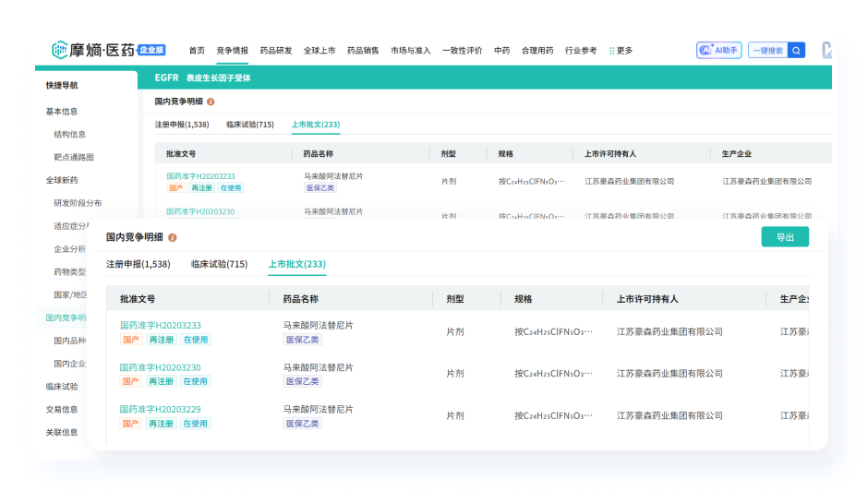Image resolution: width=868 pixels, height=491 pixels.
Task: Select front panel 上市批文(233) tab
Action: tap(296, 264)
